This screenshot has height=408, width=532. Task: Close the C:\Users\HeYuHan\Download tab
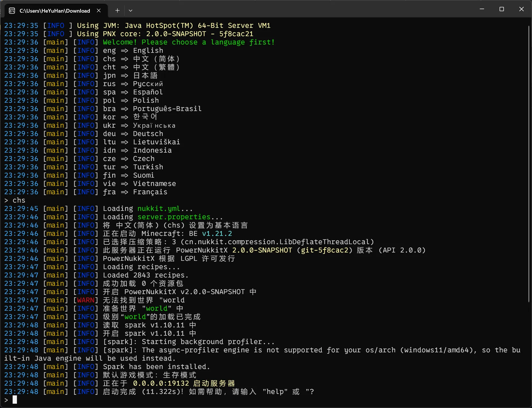click(99, 11)
